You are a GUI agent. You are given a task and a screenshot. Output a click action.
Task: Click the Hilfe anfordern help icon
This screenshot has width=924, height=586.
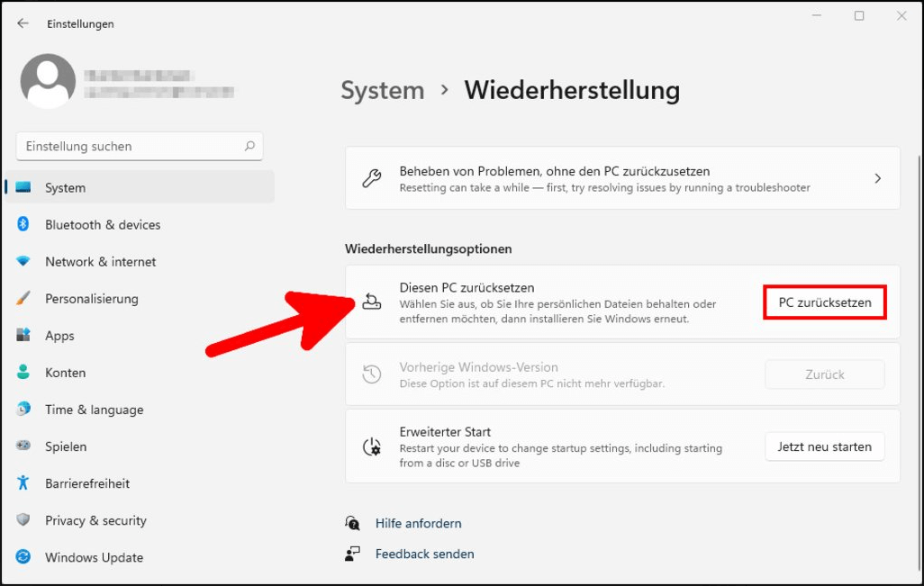click(x=352, y=522)
